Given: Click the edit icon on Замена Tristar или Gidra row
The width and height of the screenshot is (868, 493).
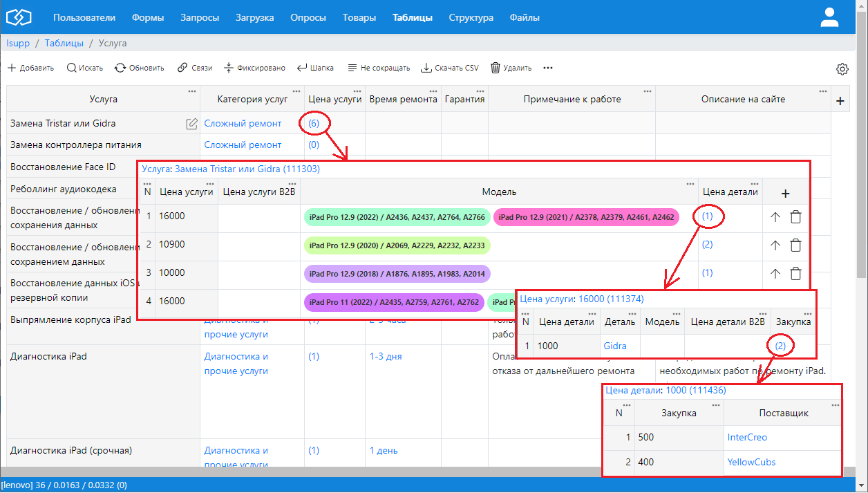Looking at the screenshot, I should [x=191, y=124].
